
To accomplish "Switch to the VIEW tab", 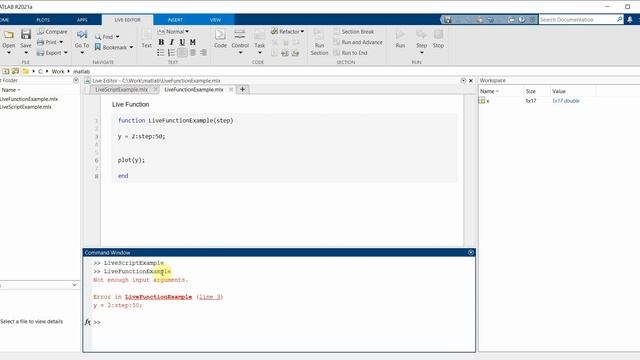I will tap(215, 20).
